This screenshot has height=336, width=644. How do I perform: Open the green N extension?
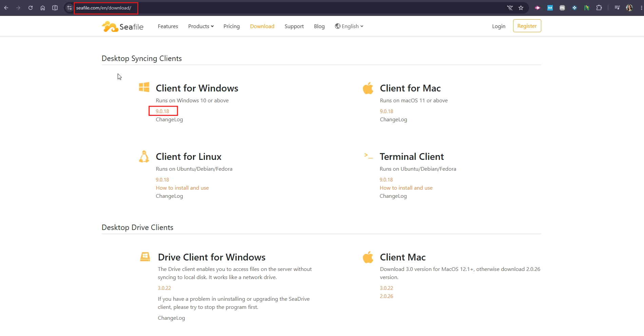point(587,8)
